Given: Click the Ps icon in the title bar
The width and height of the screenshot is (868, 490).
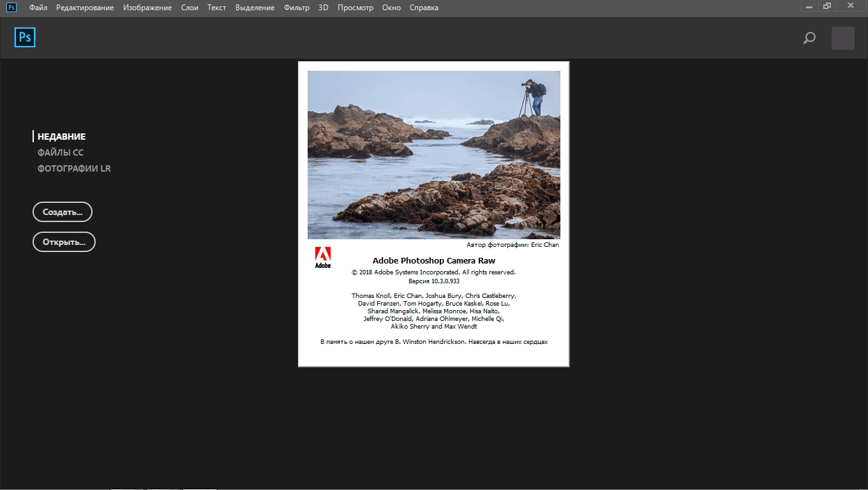Looking at the screenshot, I should click(11, 7).
